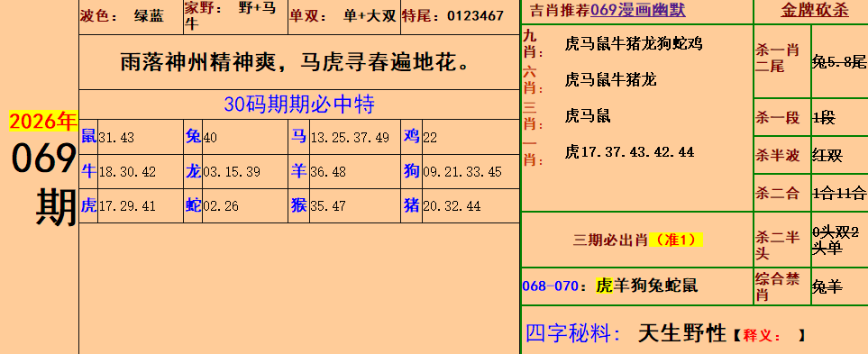Select numbers 03.15.39 for 龙
This screenshot has width=868, height=354.
tap(232, 172)
